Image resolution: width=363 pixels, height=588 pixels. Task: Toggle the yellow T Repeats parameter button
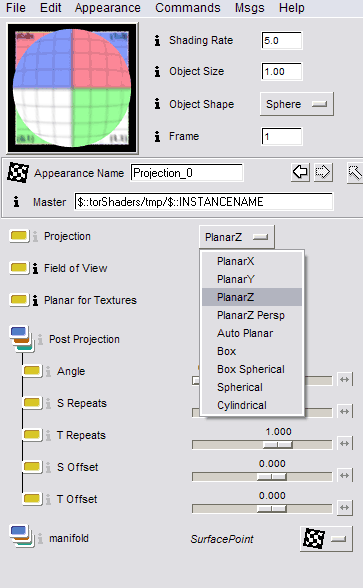point(32,435)
